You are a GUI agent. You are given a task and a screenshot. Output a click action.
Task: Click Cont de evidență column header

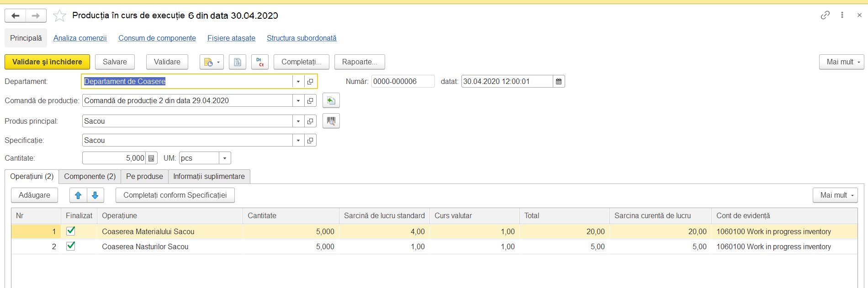pos(784,216)
